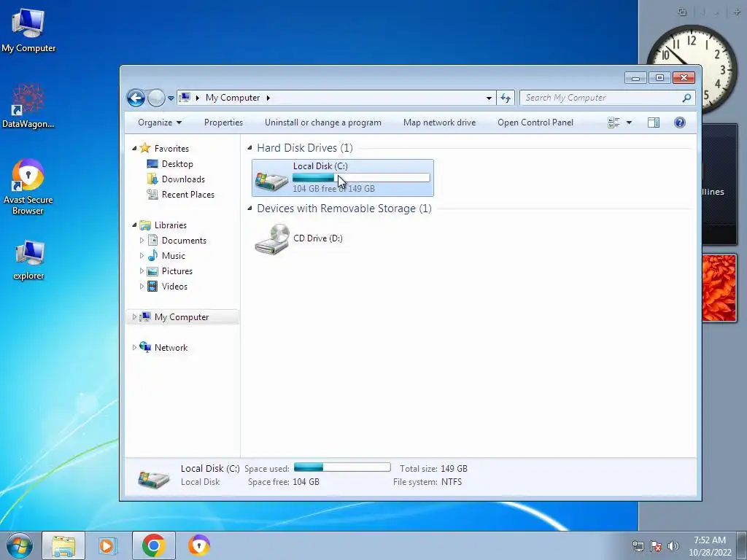The width and height of the screenshot is (747, 560).
Task: Expand the Videos library node
Action: click(x=142, y=286)
